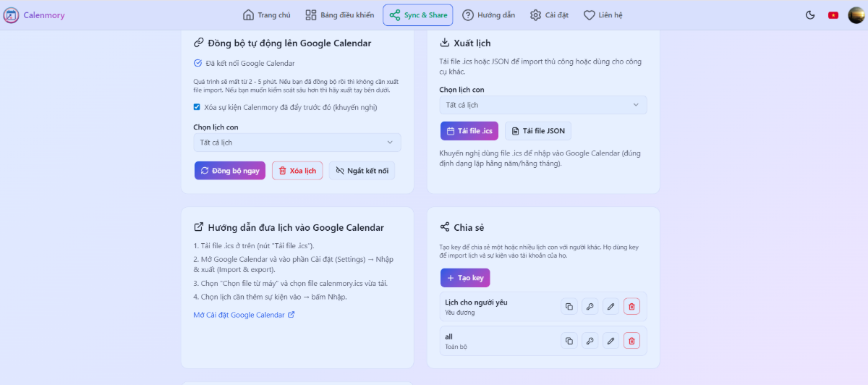The image size is (868, 385).
Task: Select the Sync & Share tab
Action: pos(418,15)
